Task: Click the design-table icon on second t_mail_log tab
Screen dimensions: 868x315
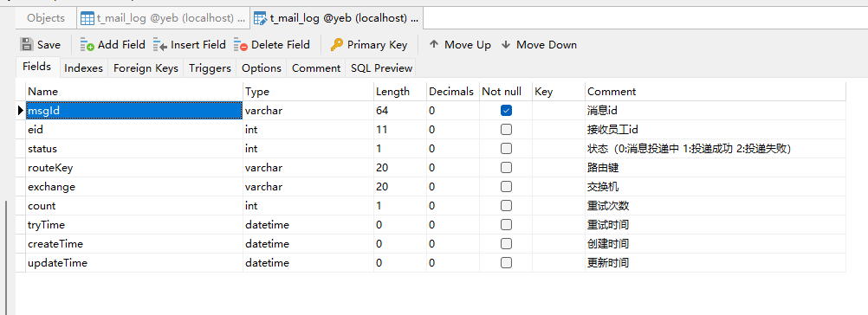Action: pos(260,18)
